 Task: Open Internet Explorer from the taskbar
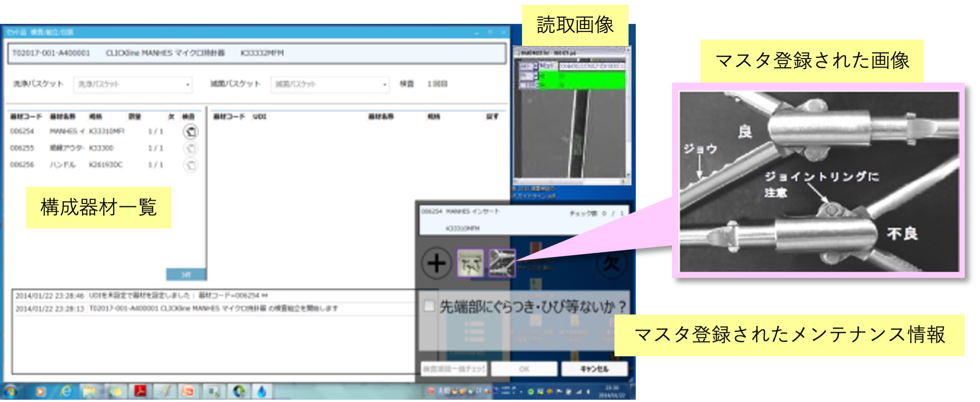point(66,391)
